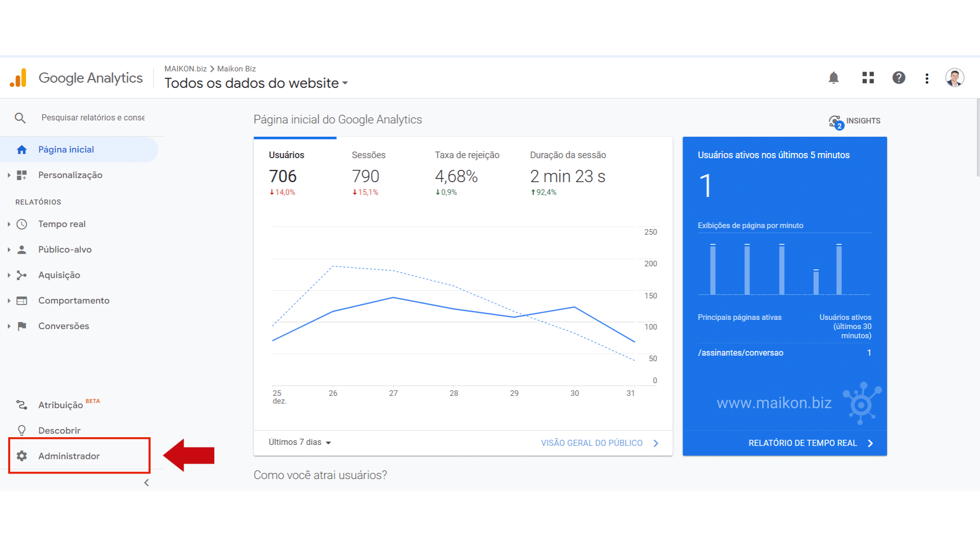Expand the Personalização section arrow
This screenshot has height=551, width=980.
(9, 175)
